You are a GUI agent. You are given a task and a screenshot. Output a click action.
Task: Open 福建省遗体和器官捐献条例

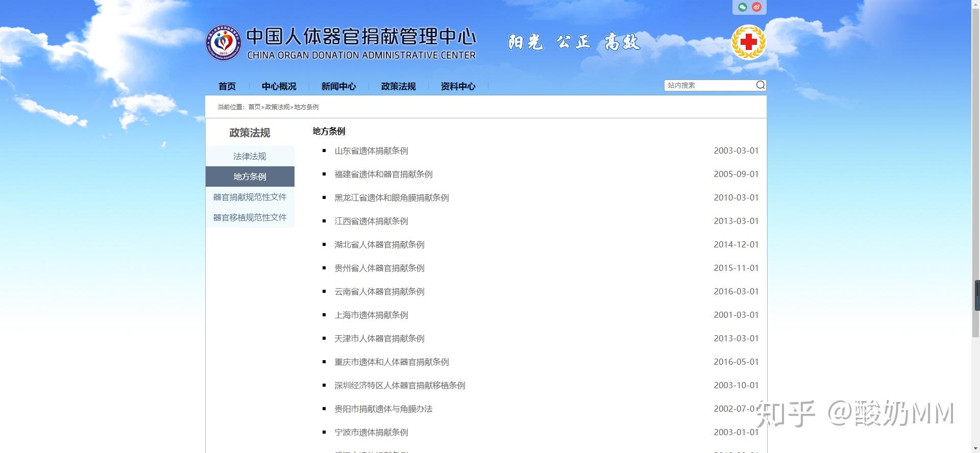pyautogui.click(x=384, y=174)
